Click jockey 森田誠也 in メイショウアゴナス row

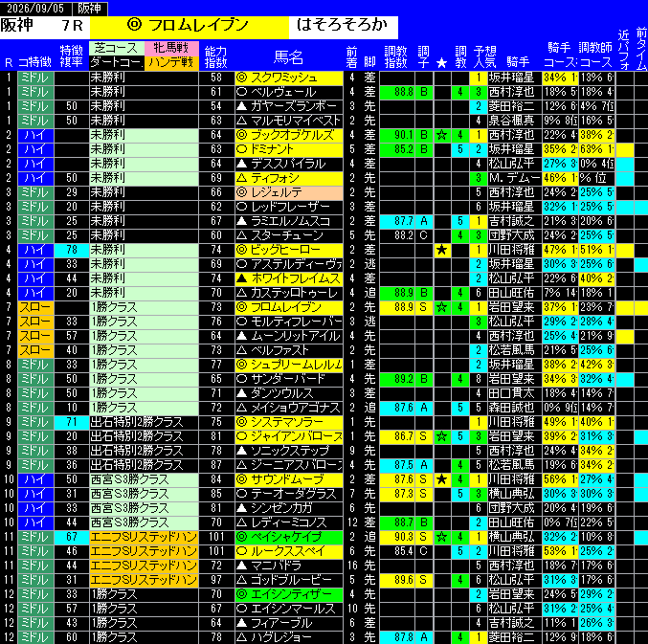(515, 408)
